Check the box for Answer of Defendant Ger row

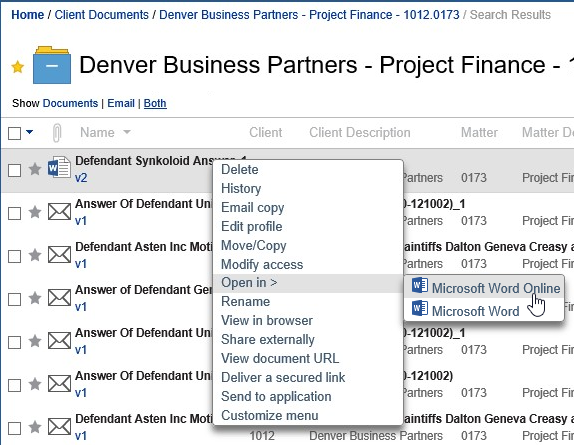pyautogui.click(x=14, y=299)
